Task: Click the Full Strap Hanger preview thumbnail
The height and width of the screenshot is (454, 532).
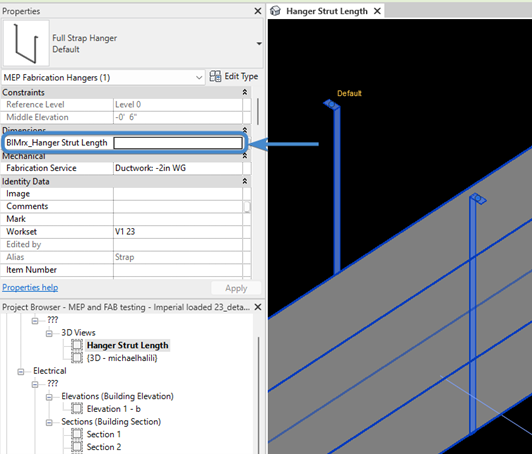Action: pos(26,43)
